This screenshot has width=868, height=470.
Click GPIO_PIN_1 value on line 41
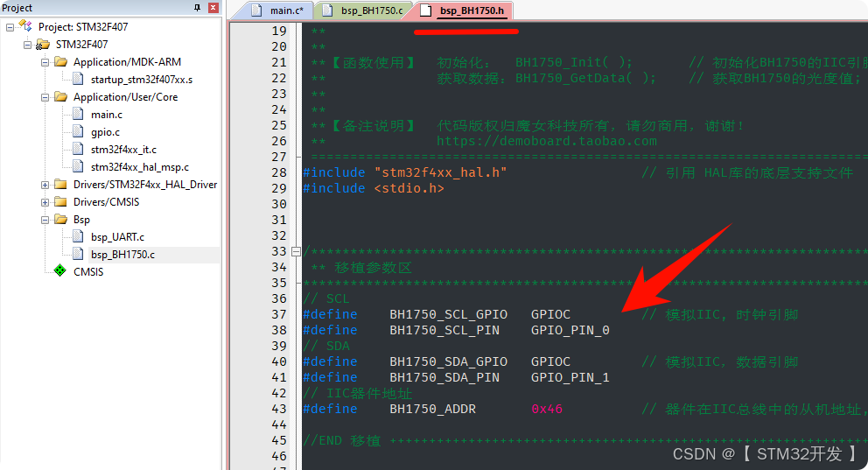(570, 377)
